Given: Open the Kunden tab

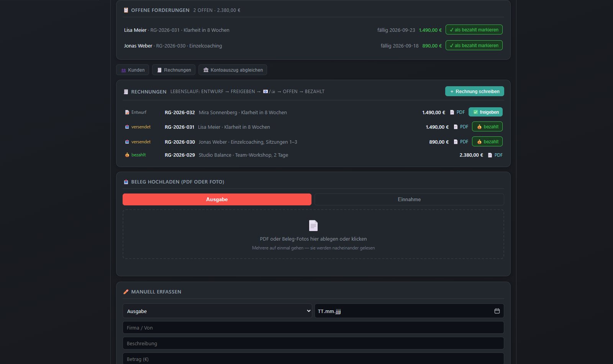Looking at the screenshot, I should [133, 70].
